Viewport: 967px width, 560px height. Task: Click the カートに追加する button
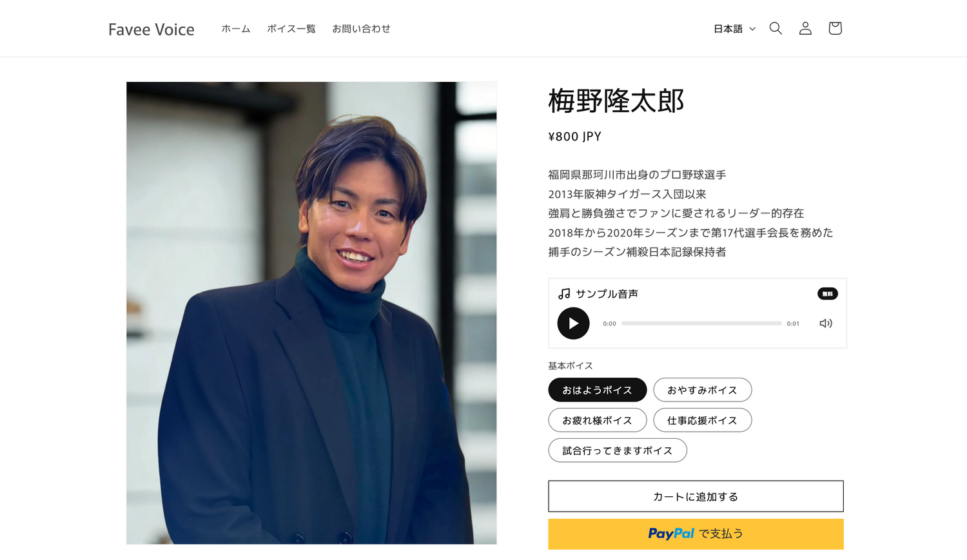point(696,496)
